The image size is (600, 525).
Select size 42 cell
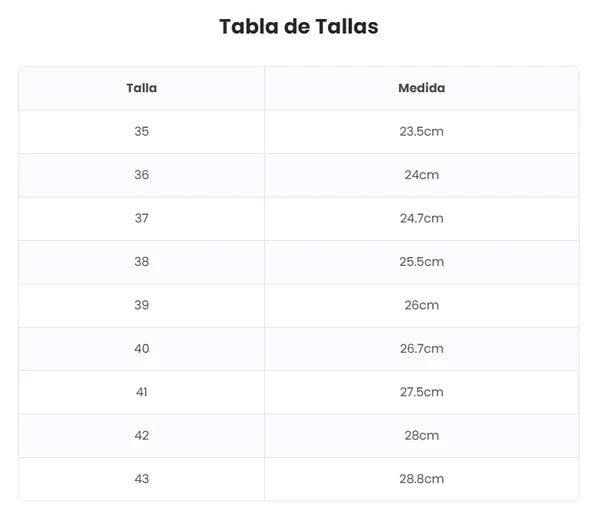[x=141, y=436]
